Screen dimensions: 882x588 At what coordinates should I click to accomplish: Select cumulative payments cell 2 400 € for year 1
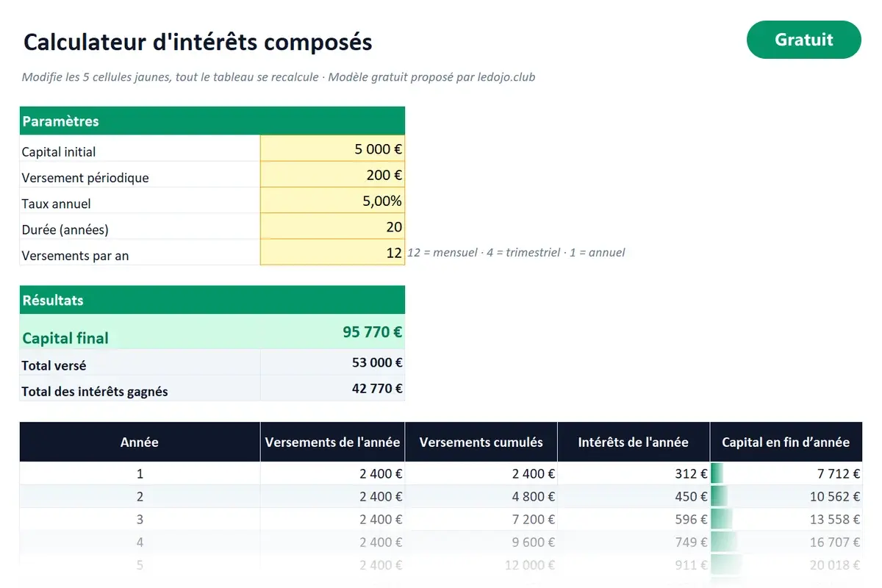coord(481,473)
